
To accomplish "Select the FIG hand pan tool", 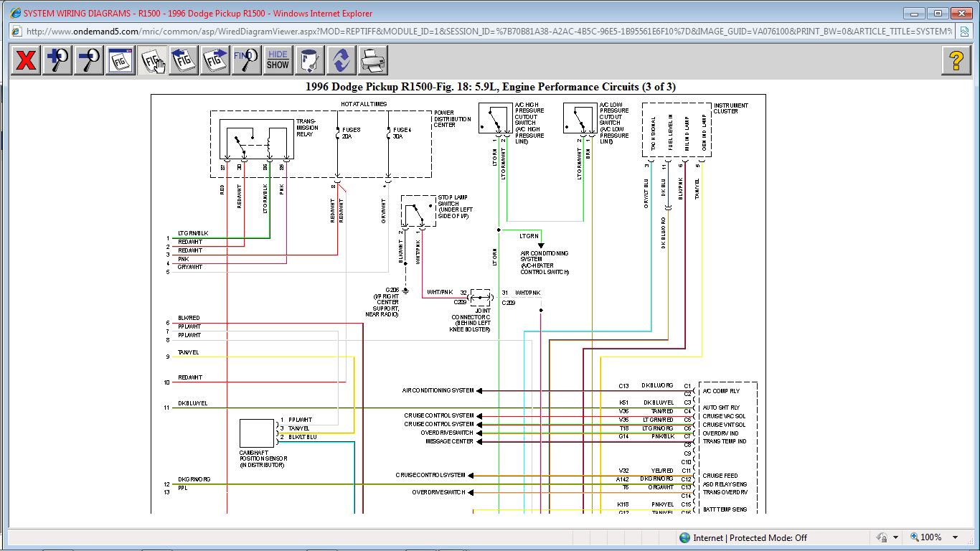I will pyautogui.click(x=152, y=60).
